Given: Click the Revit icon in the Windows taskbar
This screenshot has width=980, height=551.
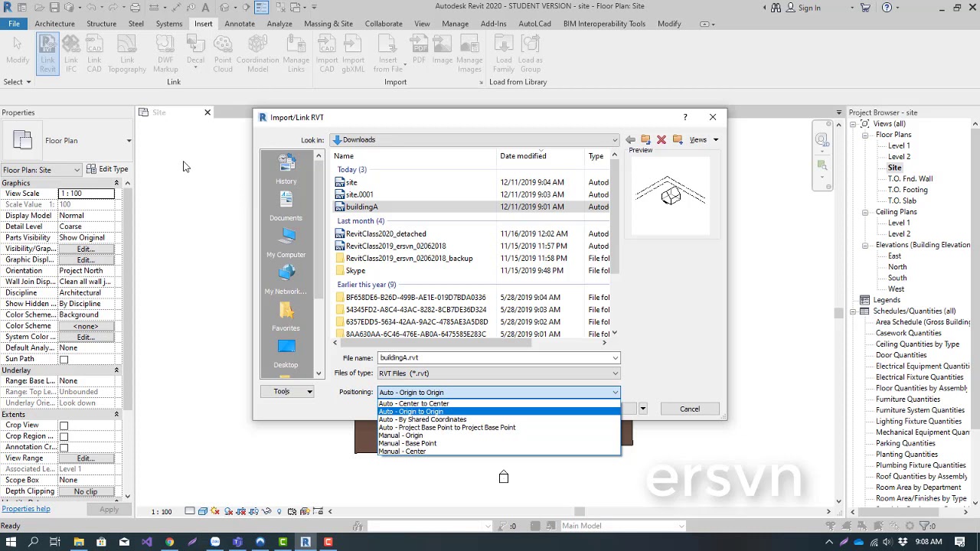Looking at the screenshot, I should coord(305,542).
